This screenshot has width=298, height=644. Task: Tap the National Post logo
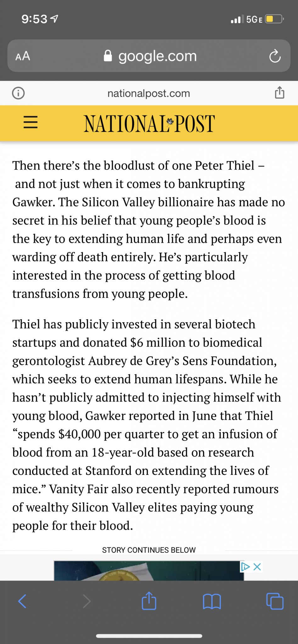149,123
